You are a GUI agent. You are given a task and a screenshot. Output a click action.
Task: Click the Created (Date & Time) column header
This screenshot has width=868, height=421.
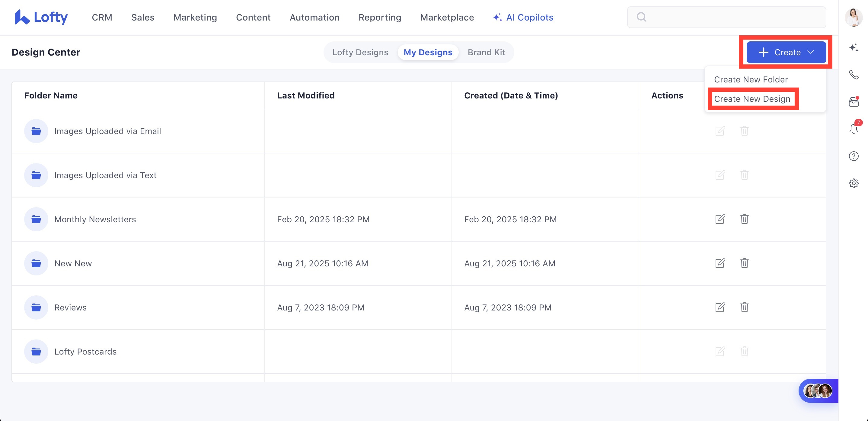(x=511, y=95)
